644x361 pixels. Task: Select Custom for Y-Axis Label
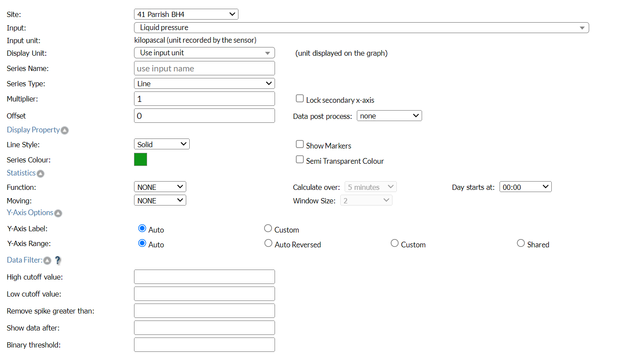(x=268, y=229)
